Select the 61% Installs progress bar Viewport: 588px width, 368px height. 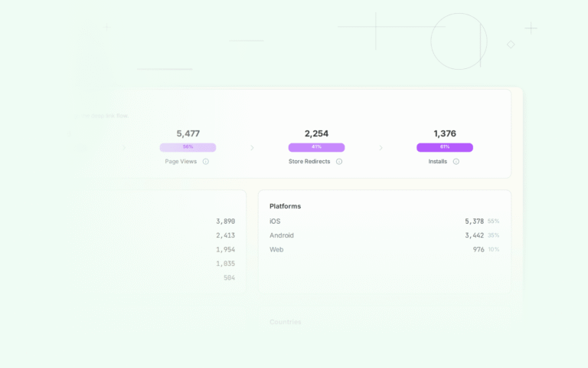coord(445,147)
